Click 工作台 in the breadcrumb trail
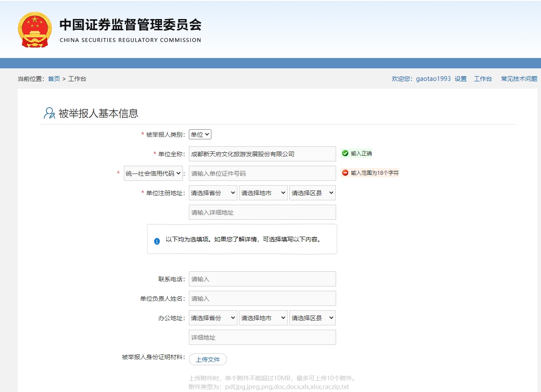Image resolution: width=541 pixels, height=392 pixels. (77, 79)
